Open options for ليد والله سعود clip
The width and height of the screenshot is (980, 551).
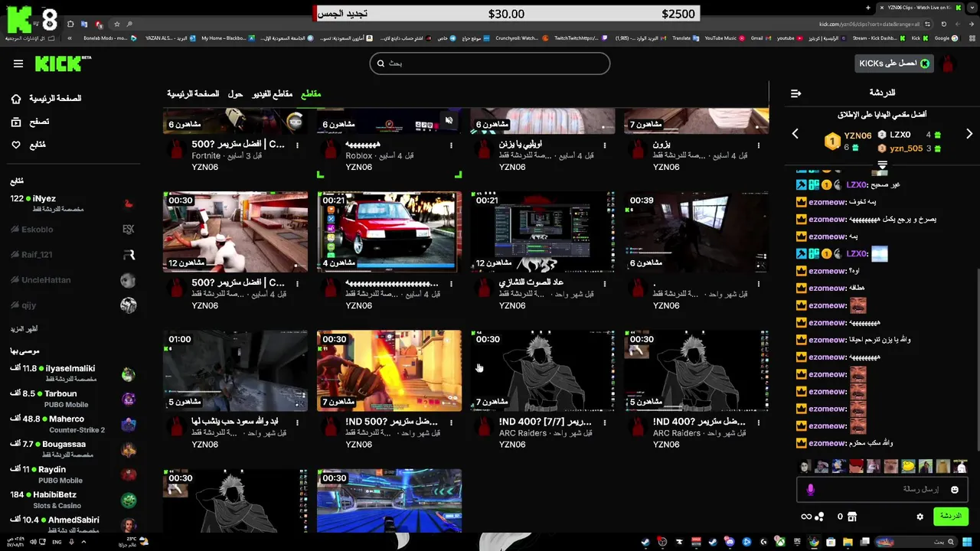pyautogui.click(x=297, y=422)
